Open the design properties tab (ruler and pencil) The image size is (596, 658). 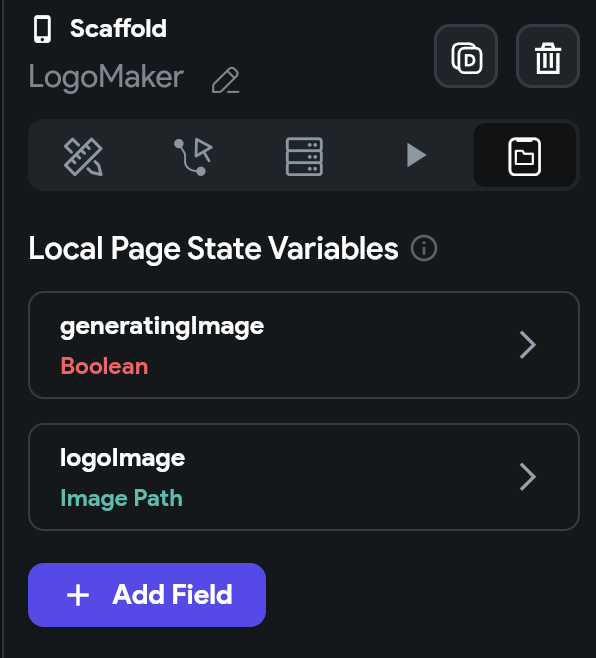(83, 156)
